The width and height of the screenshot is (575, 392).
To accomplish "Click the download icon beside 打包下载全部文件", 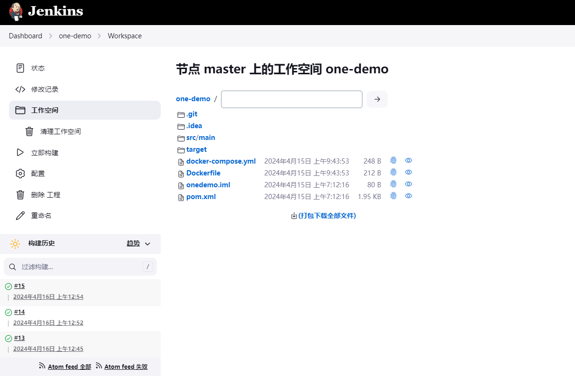I will pos(294,216).
